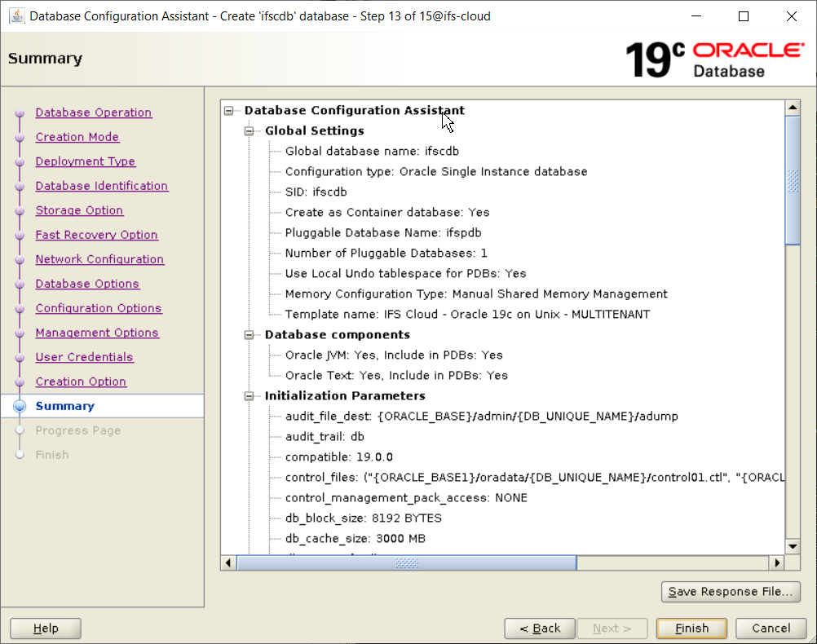Select the 'Oracle JVM: Yes' row
Image resolution: width=817 pixels, height=644 pixels.
tap(394, 355)
